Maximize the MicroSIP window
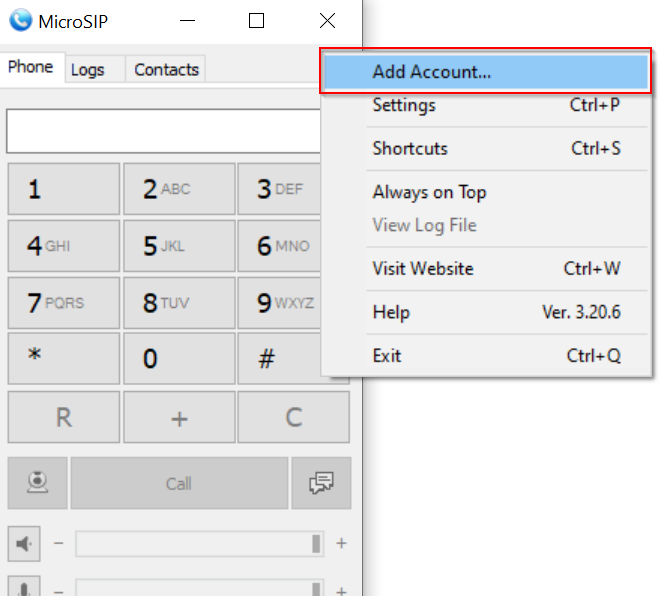The height and width of the screenshot is (596, 659). coord(256,20)
